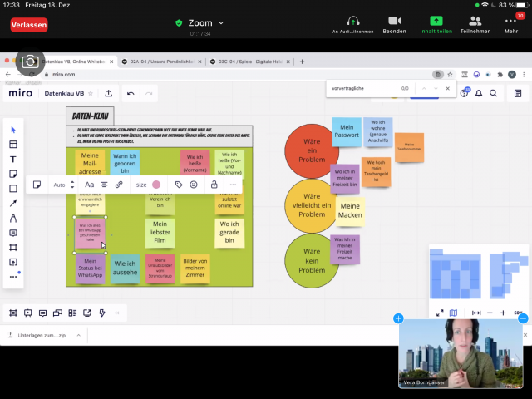
Task: Select the Shape rectangle tool
Action: tap(13, 189)
